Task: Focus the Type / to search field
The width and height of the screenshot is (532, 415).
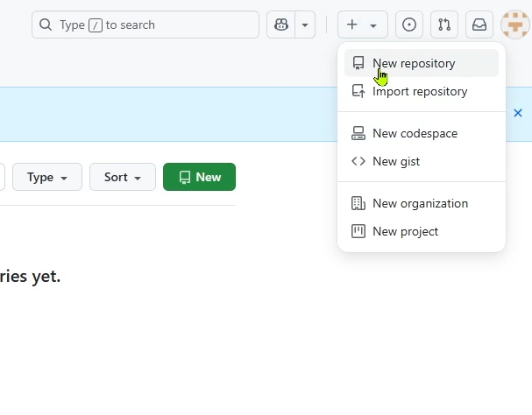Action: pyautogui.click(x=145, y=25)
